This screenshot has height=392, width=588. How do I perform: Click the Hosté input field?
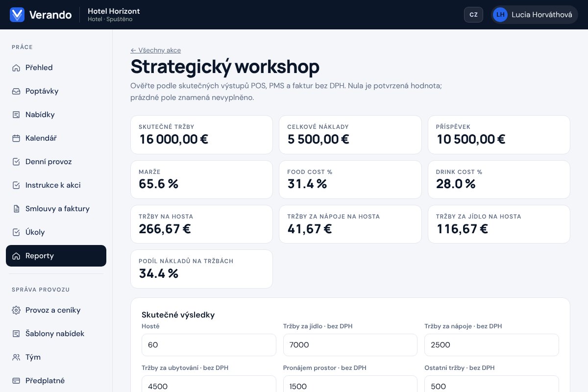click(209, 345)
